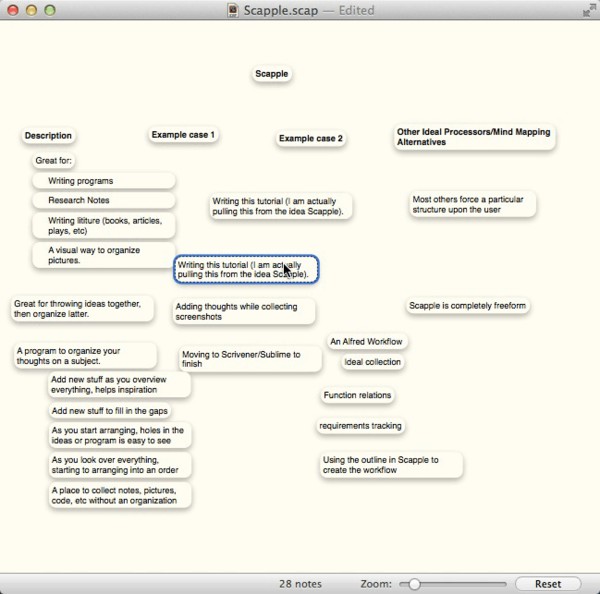This screenshot has height=594, width=600.
Task: Click 'Using the outline in Scapple' note
Action: coord(391,465)
